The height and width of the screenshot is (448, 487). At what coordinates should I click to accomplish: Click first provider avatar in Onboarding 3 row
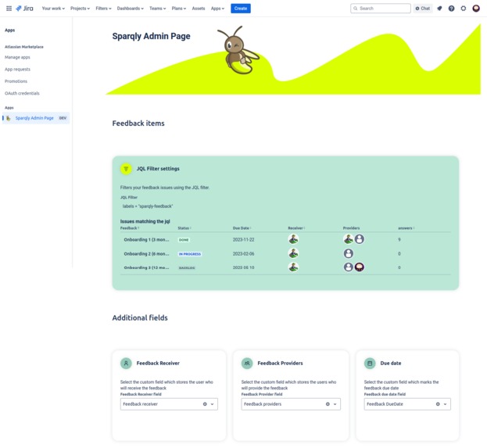point(348,267)
